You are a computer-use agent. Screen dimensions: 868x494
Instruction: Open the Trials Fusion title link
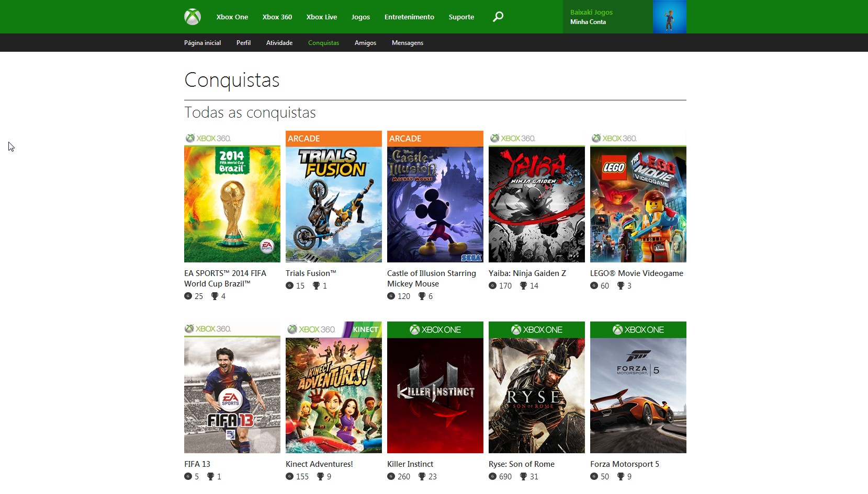point(311,273)
